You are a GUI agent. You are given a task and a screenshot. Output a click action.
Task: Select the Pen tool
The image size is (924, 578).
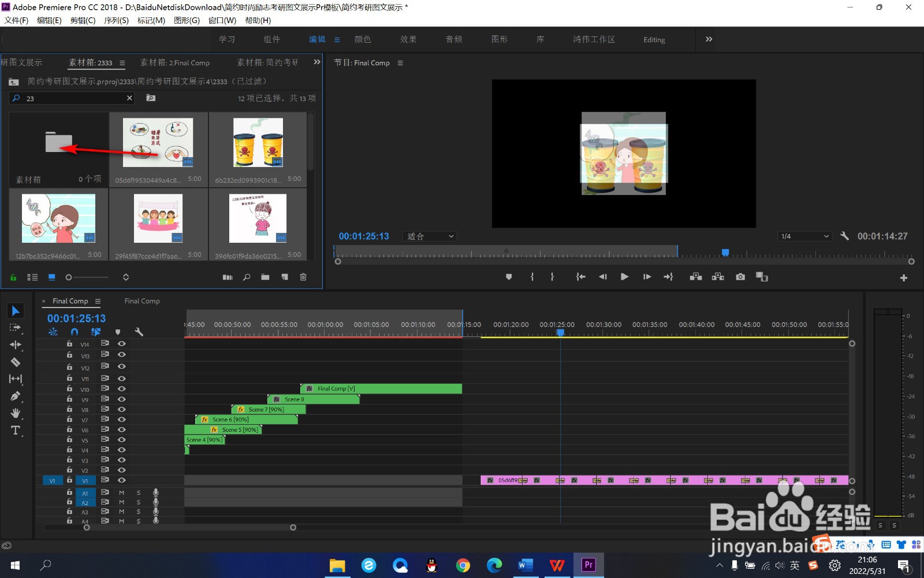tap(16, 396)
